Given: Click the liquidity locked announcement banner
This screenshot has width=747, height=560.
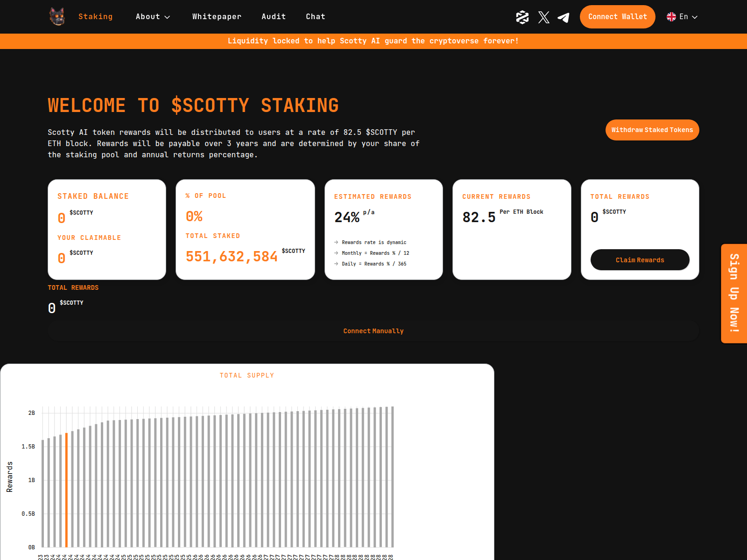Looking at the screenshot, I should [373, 41].
